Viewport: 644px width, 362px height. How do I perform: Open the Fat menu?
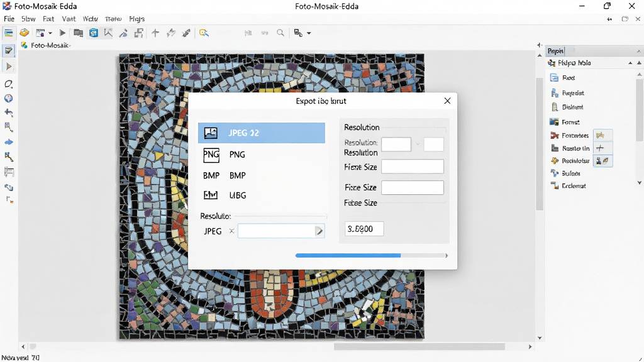48,19
